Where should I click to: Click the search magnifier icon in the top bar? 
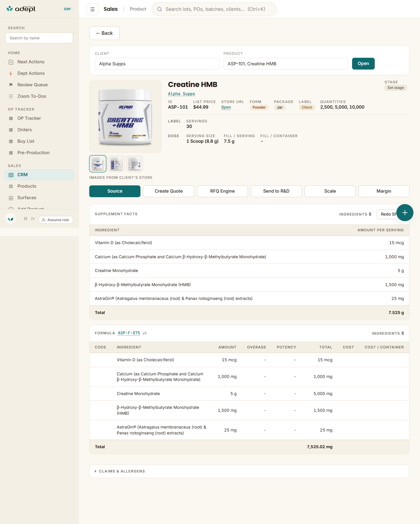click(159, 9)
